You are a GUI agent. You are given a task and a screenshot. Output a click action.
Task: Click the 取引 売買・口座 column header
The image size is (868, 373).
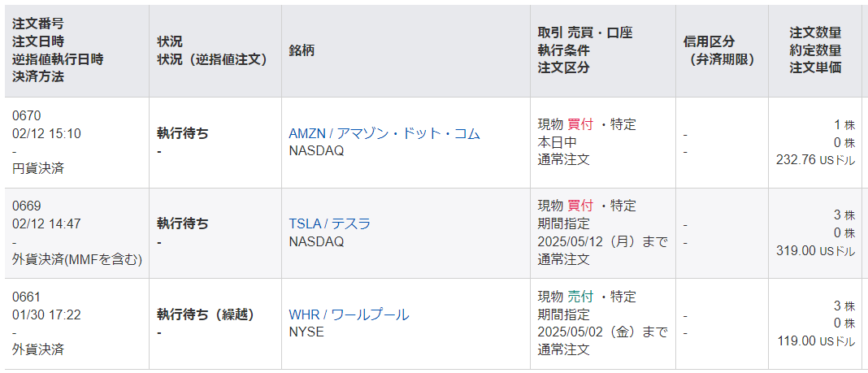pyautogui.click(x=584, y=33)
